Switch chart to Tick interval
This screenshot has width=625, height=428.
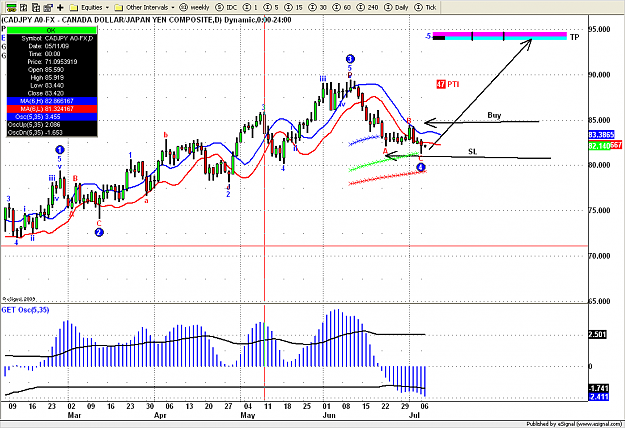426,7
